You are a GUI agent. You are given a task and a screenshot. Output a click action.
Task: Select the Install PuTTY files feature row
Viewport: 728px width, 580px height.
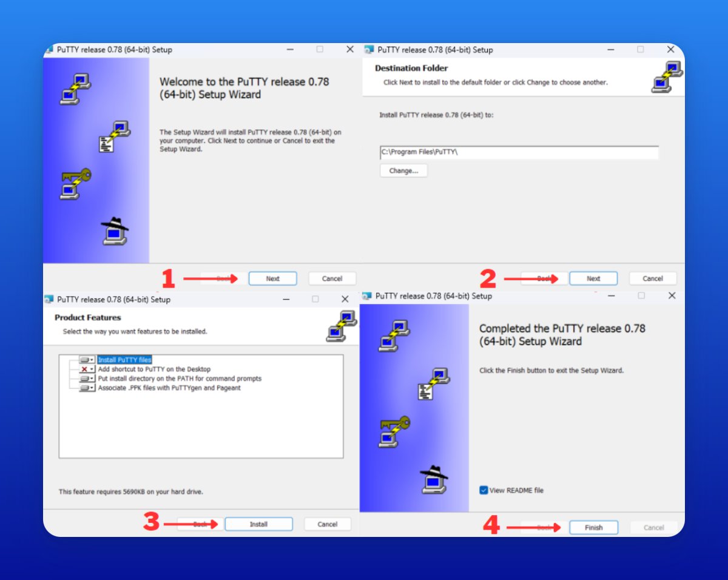[124, 360]
